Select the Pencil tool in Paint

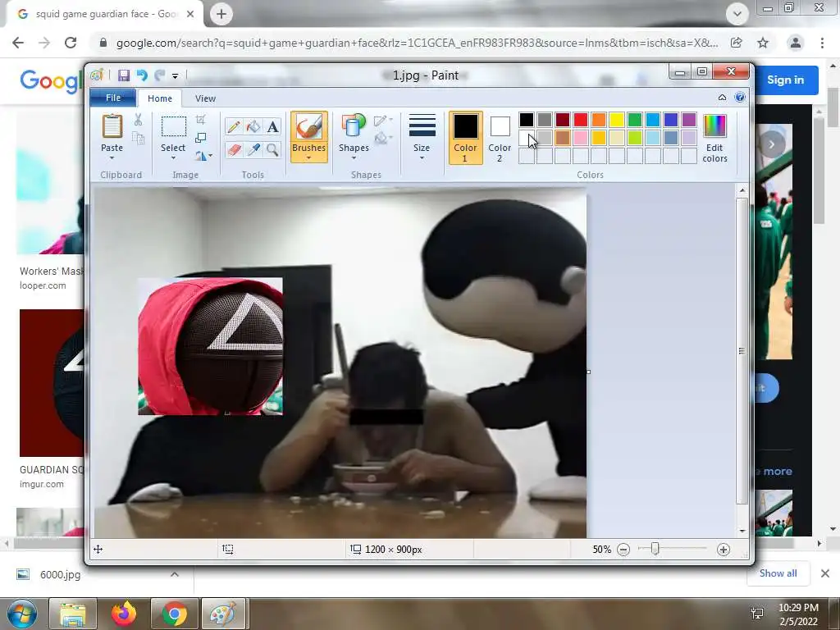pyautogui.click(x=234, y=126)
